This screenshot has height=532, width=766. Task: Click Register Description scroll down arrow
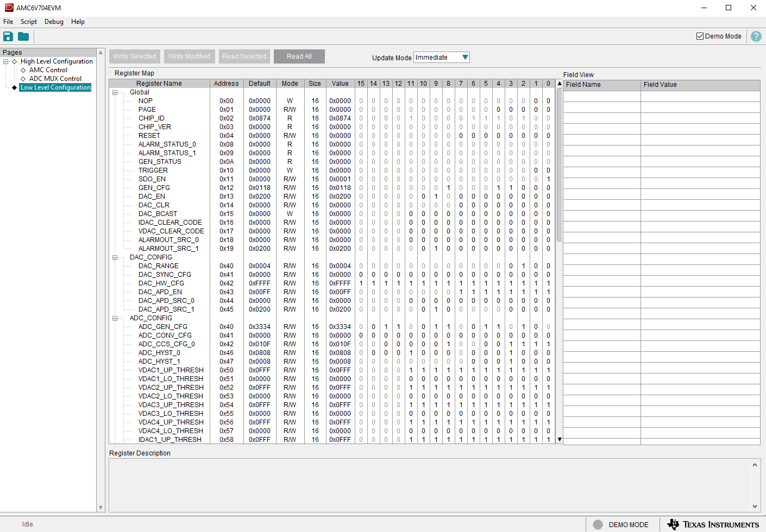click(x=755, y=506)
